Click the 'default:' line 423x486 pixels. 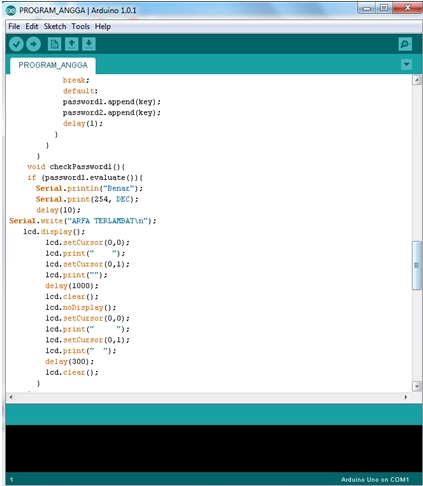(x=80, y=91)
